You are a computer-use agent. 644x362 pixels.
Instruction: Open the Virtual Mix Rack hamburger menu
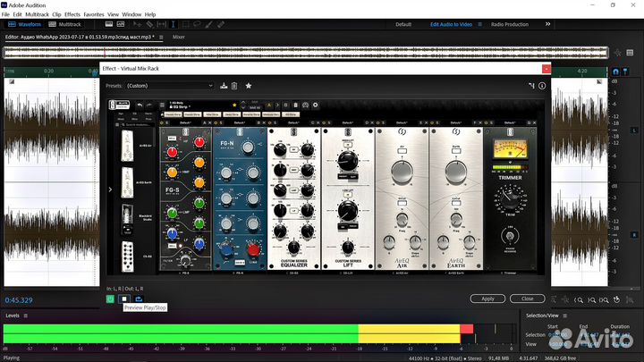click(x=162, y=105)
